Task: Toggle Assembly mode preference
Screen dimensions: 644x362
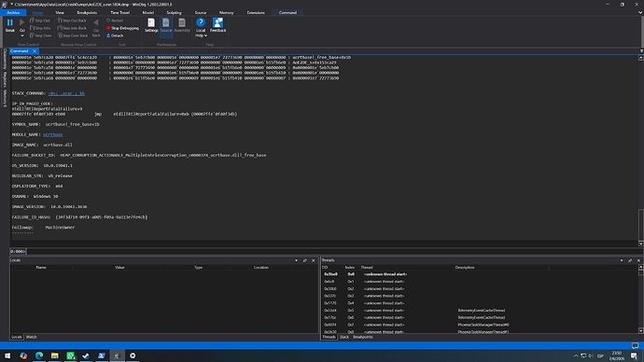Action: (x=182, y=25)
